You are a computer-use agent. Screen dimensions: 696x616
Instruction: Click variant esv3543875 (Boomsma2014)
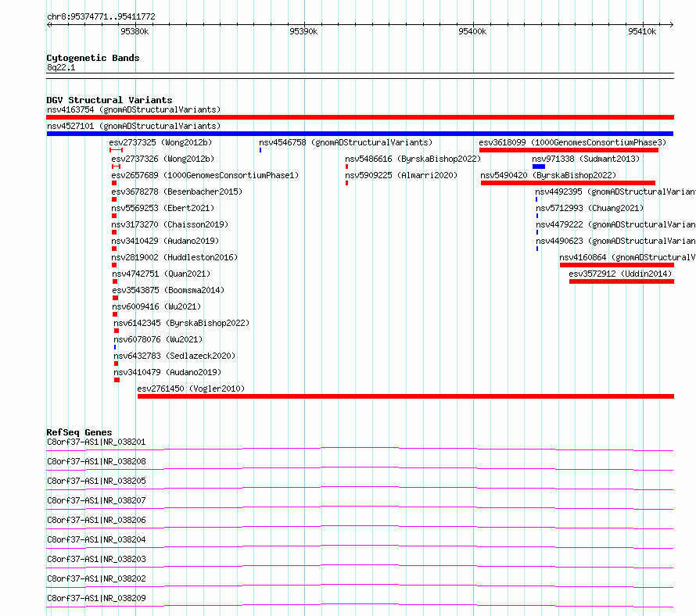[168, 290]
